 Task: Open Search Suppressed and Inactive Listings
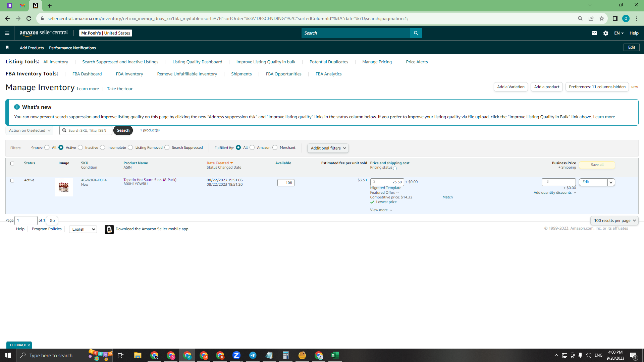pyautogui.click(x=120, y=62)
